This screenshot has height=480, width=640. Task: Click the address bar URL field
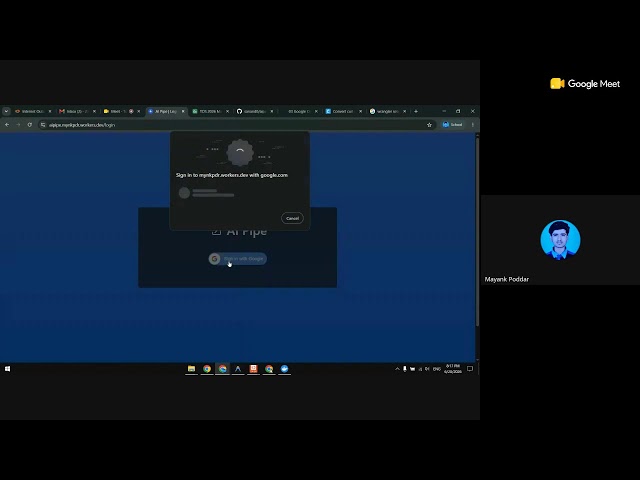point(237,124)
